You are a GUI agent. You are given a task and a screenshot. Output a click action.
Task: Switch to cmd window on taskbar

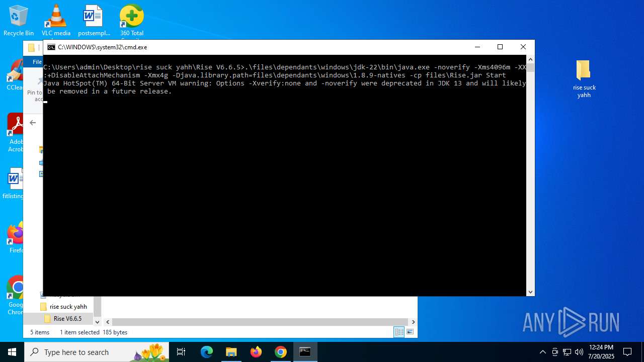click(305, 352)
